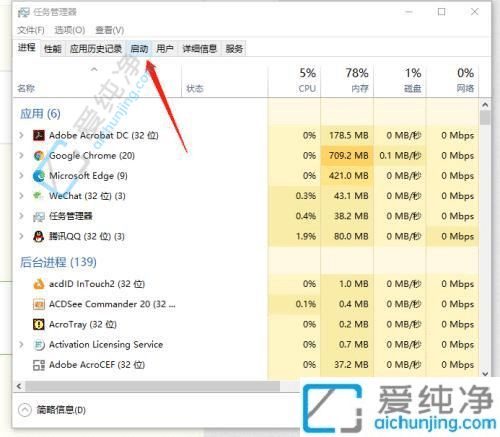This screenshot has width=500, height=437.
Task: Select the AcroTray (32 位) row name
Action: point(83,324)
